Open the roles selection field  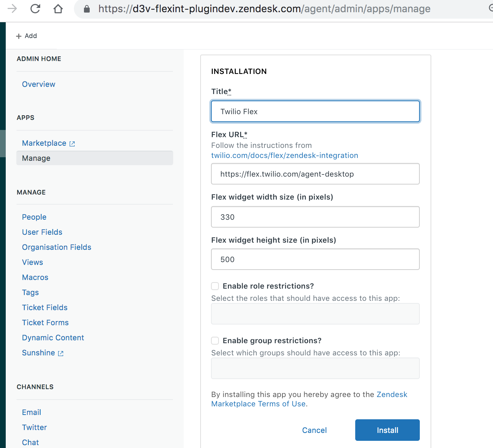point(315,314)
